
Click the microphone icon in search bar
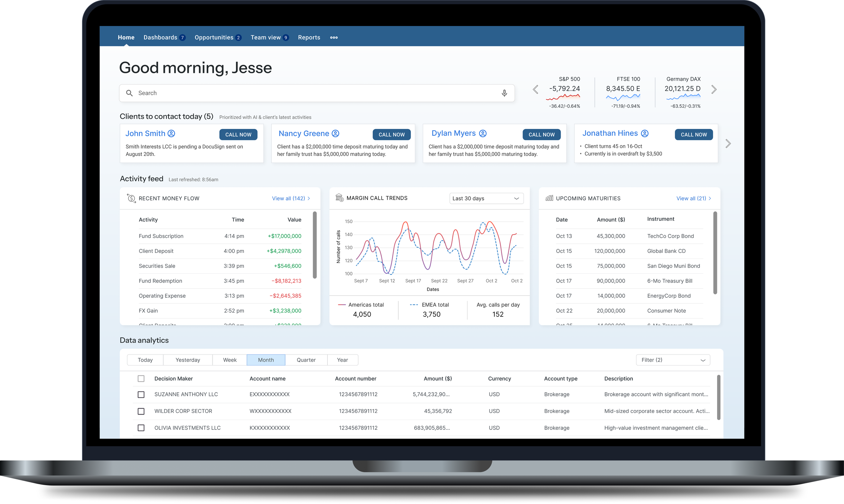504,93
